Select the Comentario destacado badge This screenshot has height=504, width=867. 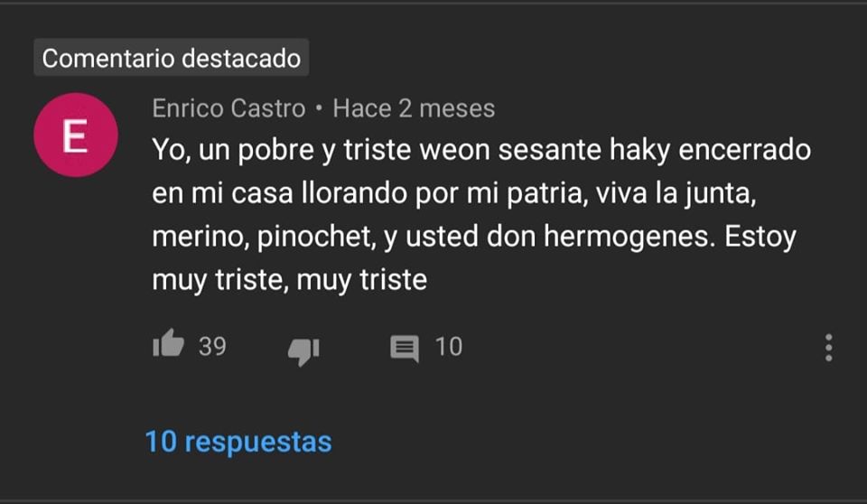click(172, 58)
